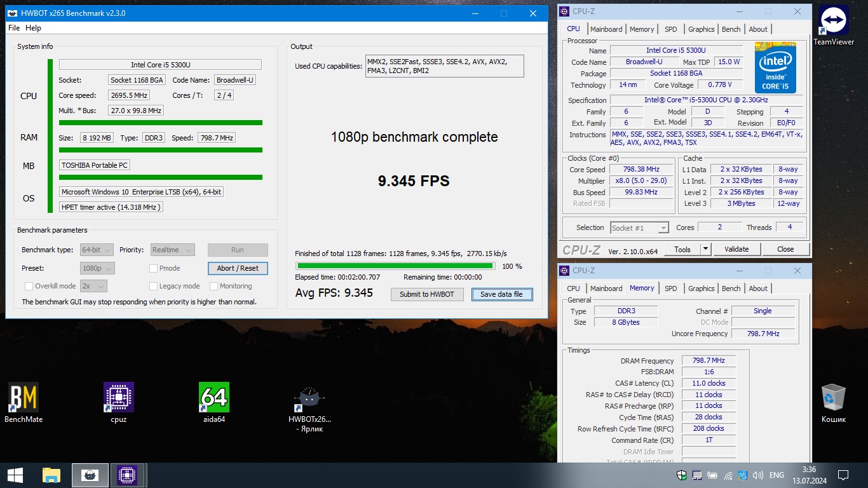868x488 pixels.
Task: Open the Recycle Bin (Кошик) icon
Action: pos(833,403)
